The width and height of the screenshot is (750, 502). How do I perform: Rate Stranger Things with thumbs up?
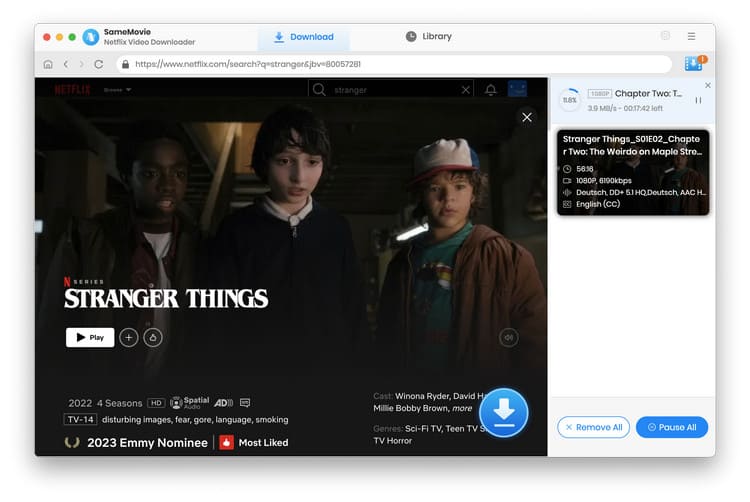click(153, 338)
